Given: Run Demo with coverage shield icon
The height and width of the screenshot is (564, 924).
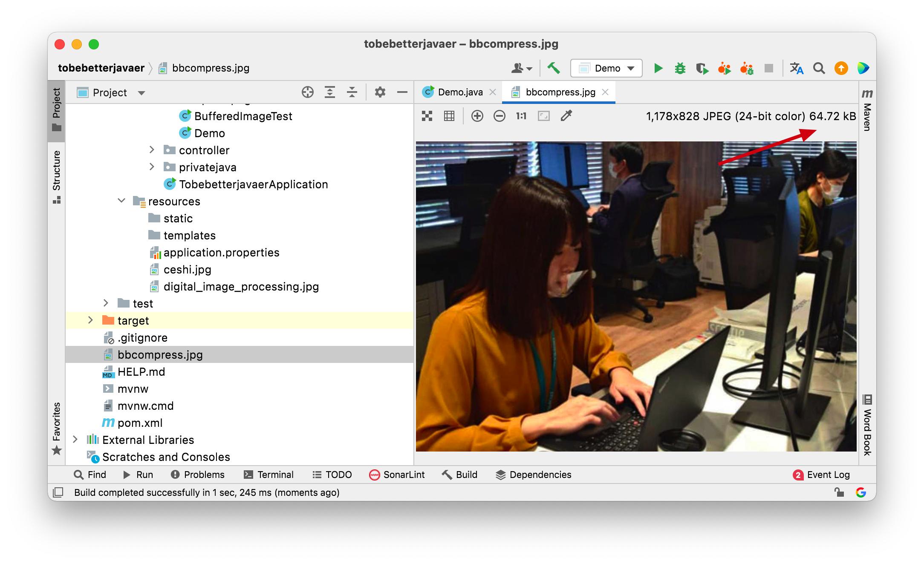Looking at the screenshot, I should (702, 68).
